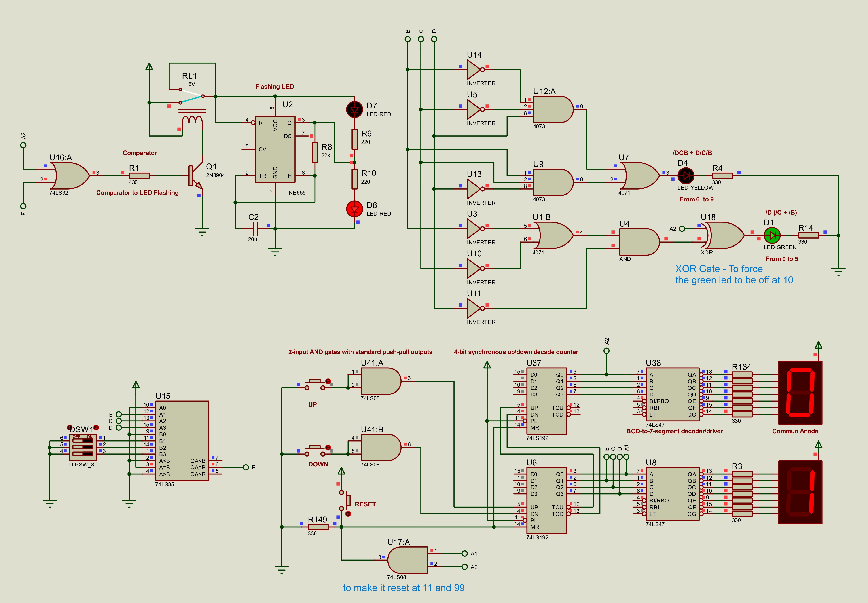The width and height of the screenshot is (868, 603).
Task: Click the lit D8 LED-RED diode
Action: pos(354,209)
